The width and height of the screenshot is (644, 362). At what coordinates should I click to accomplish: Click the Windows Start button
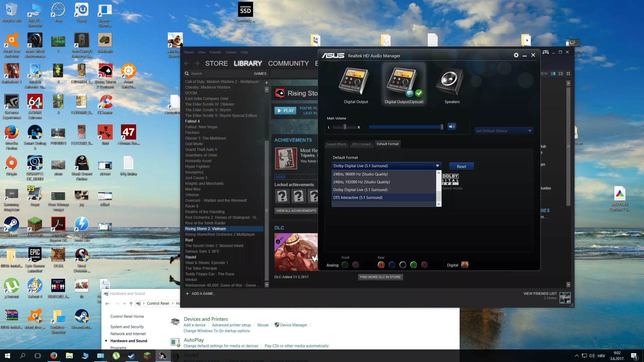[x=8, y=356]
